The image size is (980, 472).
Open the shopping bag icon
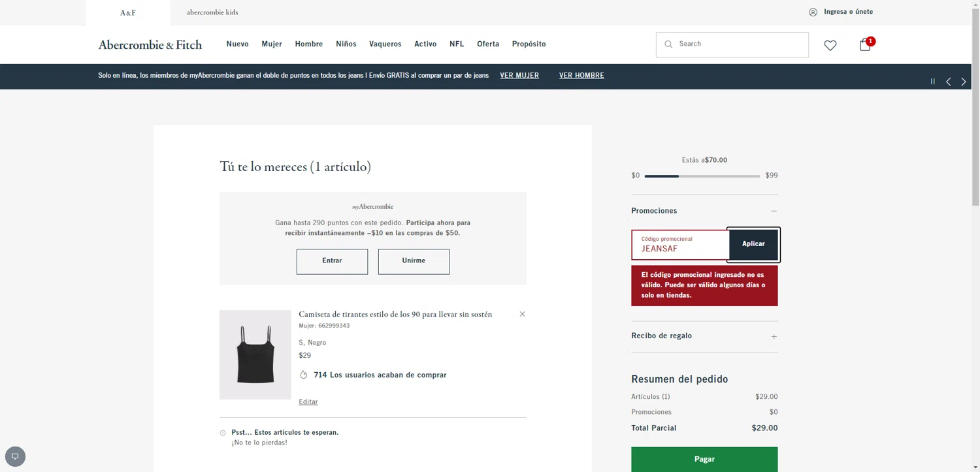tap(865, 44)
